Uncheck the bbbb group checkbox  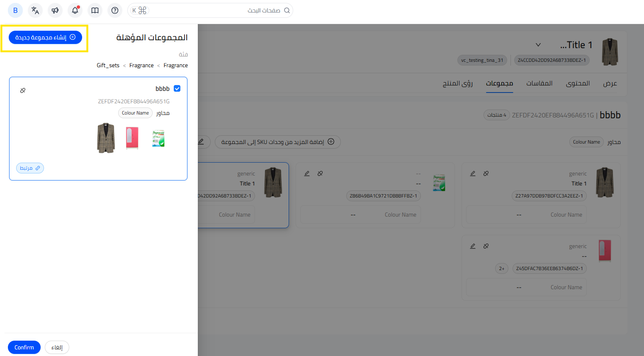[177, 88]
